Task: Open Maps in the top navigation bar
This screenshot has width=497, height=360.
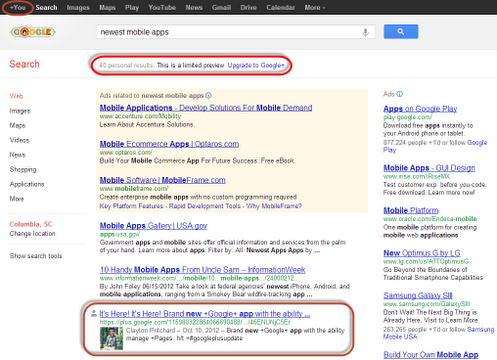Action: [107, 7]
